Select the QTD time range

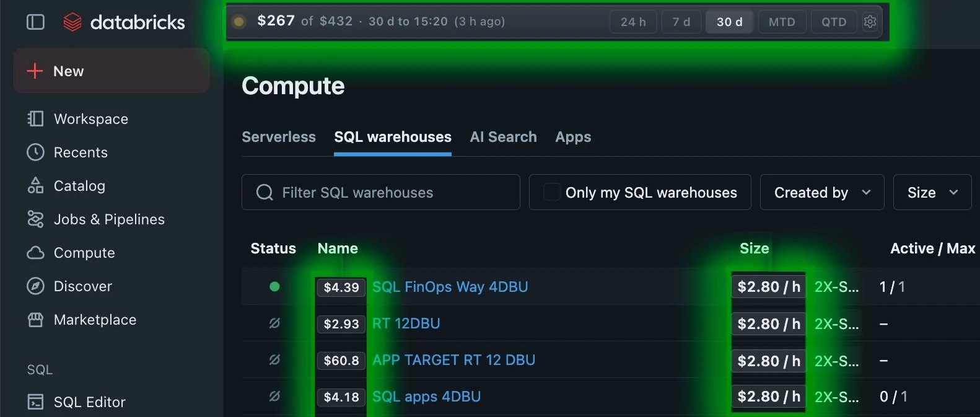[x=834, y=22]
